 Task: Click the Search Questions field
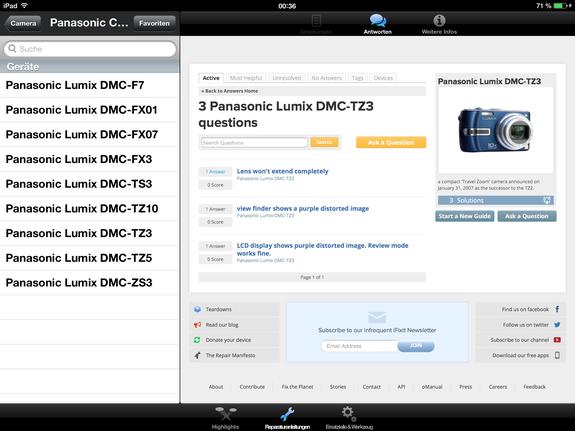(x=254, y=142)
